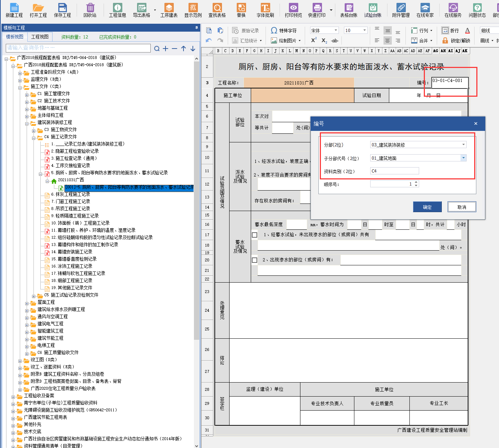Click the plus icon above the tree
The height and width of the screenshot is (448, 499).
pos(165,49)
